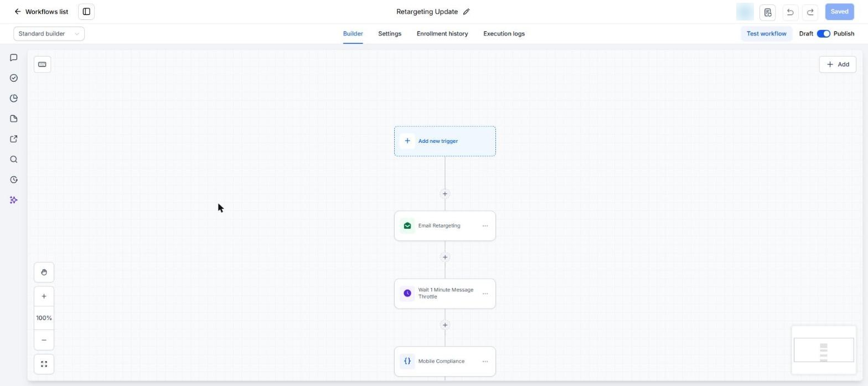
Task: Add step between trigger and Email Retargeting
Action: coord(445,194)
